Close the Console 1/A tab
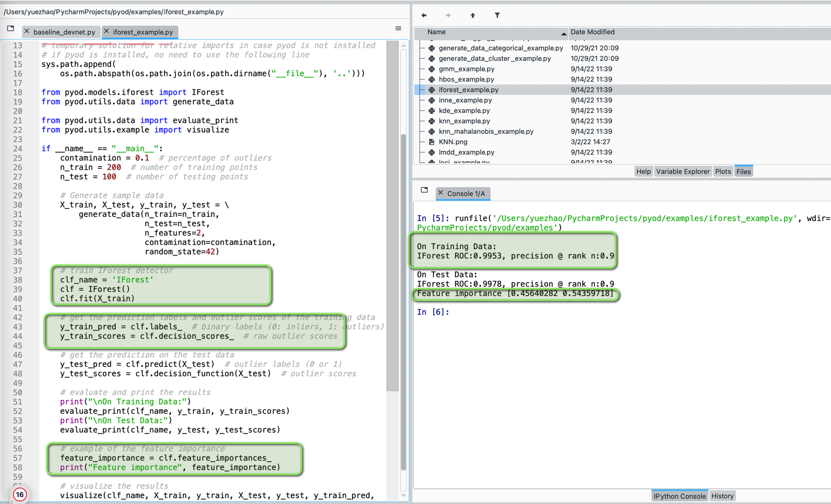The width and height of the screenshot is (831, 504). (x=441, y=193)
